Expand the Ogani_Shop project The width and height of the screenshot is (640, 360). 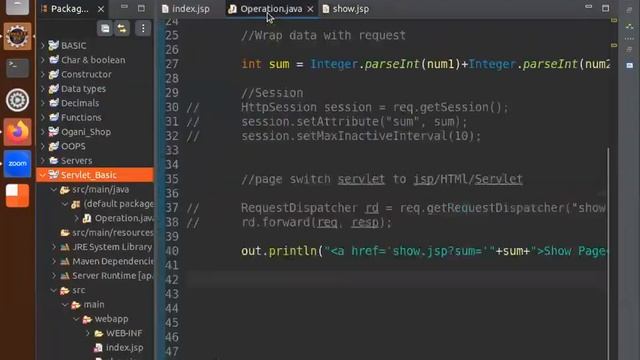[x=43, y=132]
